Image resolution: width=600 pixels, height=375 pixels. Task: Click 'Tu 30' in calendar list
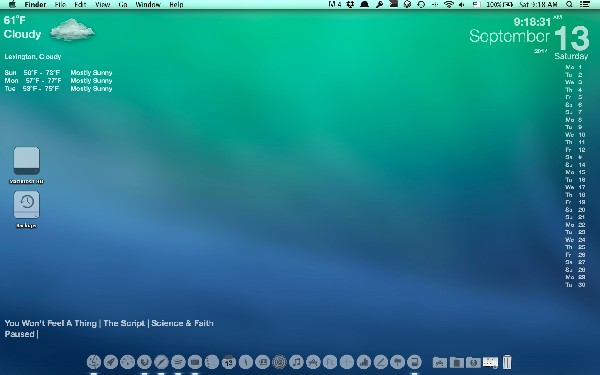pyautogui.click(x=575, y=285)
